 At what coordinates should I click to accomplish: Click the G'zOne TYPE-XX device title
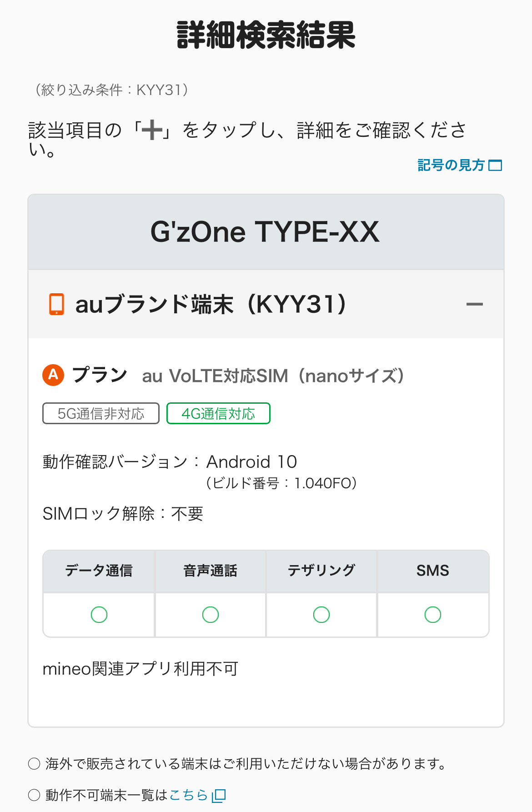265,232
